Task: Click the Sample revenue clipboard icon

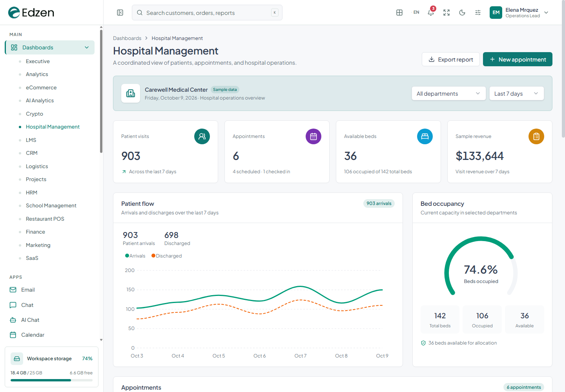Action: pos(536,136)
